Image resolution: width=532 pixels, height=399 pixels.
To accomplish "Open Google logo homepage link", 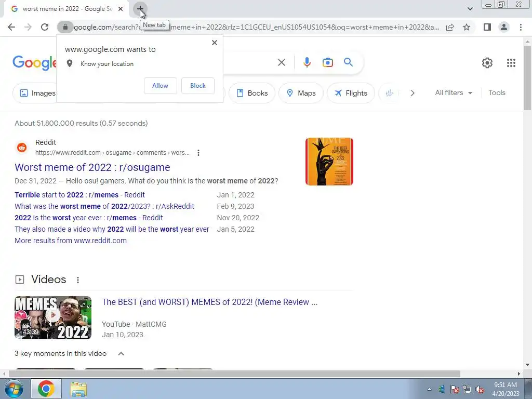I will 35,63.
